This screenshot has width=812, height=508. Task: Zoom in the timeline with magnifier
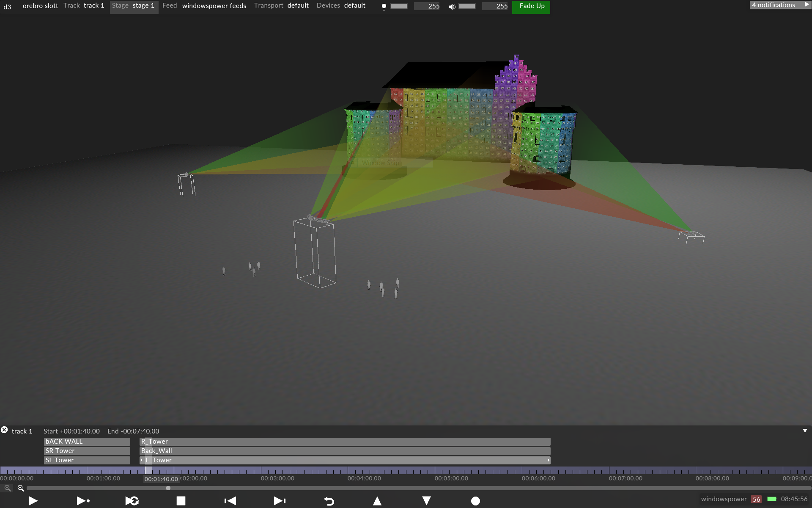20,488
